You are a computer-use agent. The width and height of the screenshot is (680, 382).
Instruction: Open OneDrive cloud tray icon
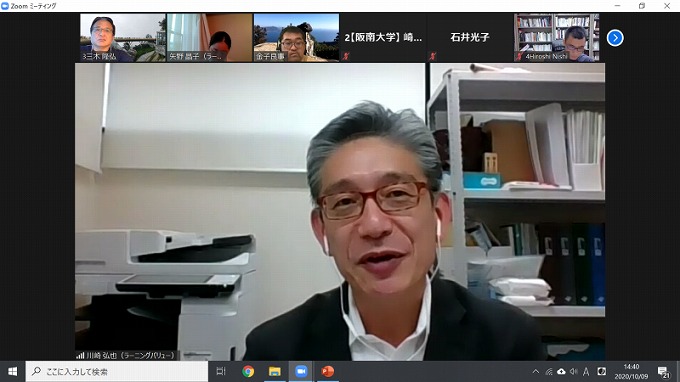[561, 372]
